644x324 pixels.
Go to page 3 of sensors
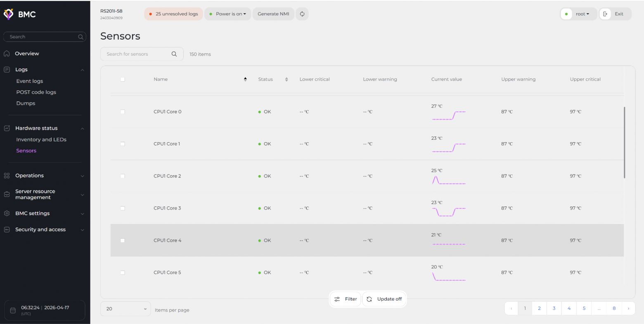[x=554, y=308]
